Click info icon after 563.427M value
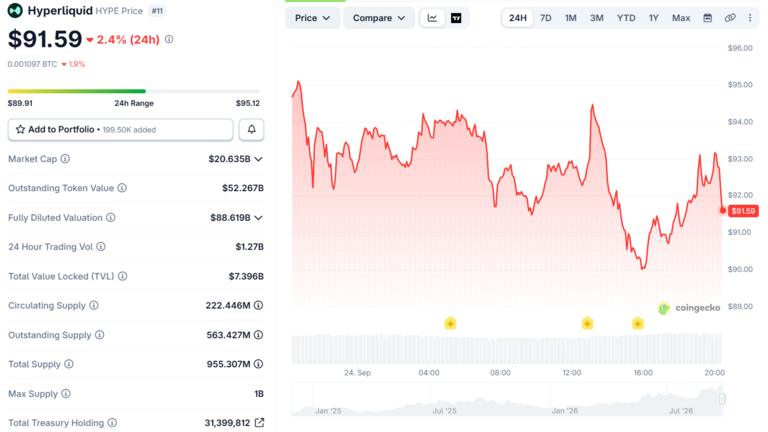 259,335
